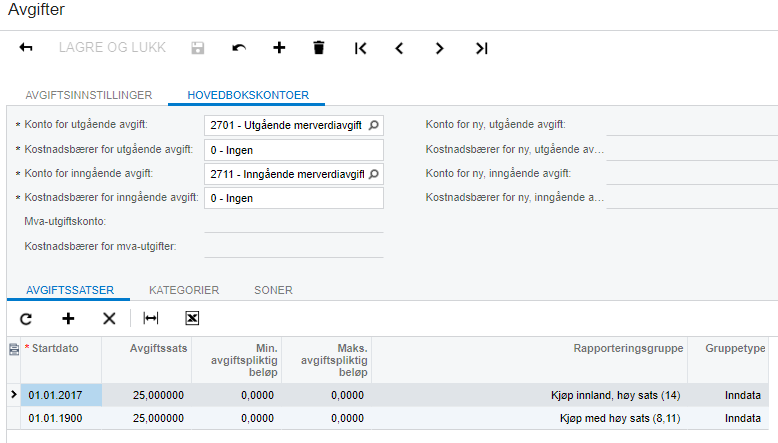Image resolution: width=778 pixels, height=443 pixels.
Task: Go to next record
Action: [x=439, y=48]
